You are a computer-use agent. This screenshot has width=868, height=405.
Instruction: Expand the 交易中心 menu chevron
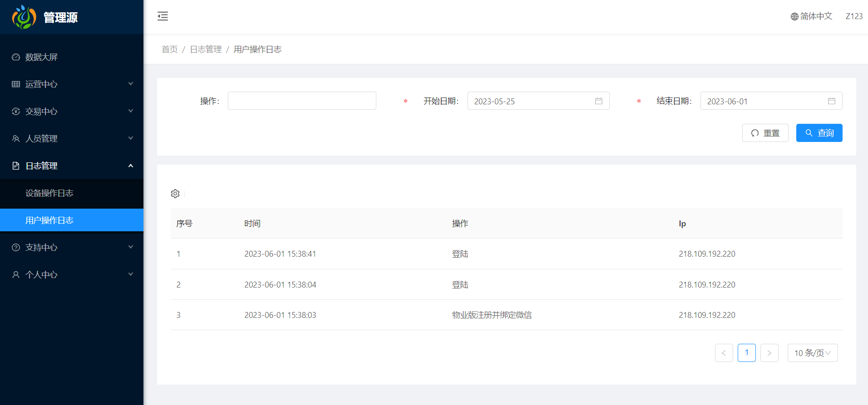coord(131,111)
